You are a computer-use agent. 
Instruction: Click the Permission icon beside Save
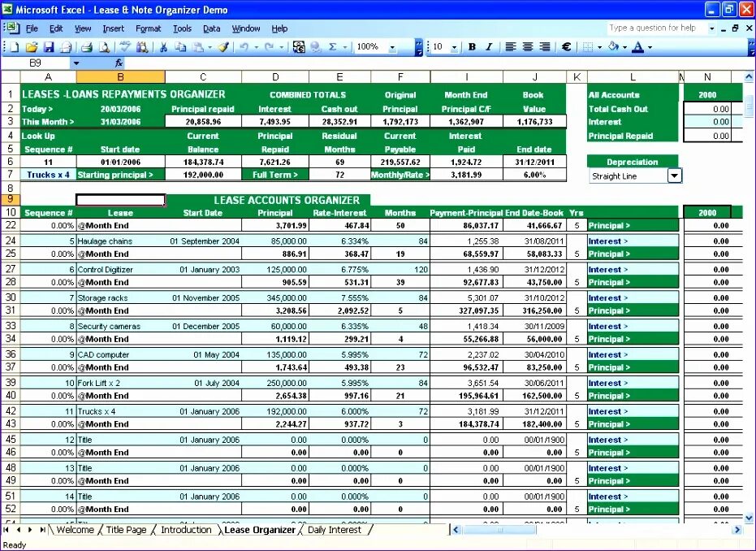tap(66, 47)
